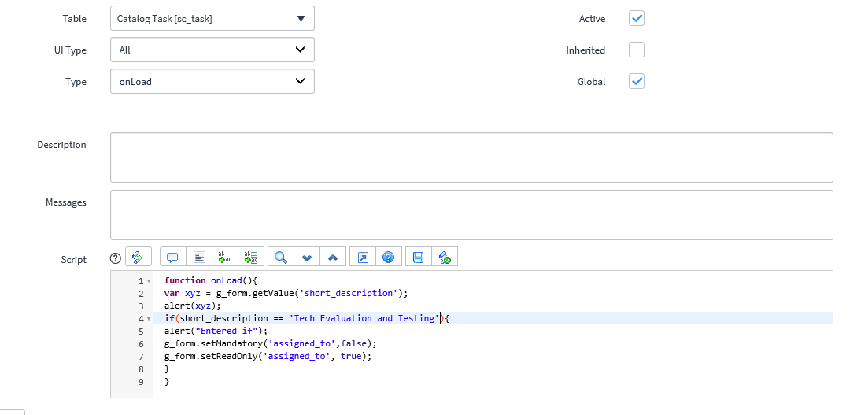This screenshot has width=868, height=415.
Task: Click the Inherited field label
Action: coord(585,50)
